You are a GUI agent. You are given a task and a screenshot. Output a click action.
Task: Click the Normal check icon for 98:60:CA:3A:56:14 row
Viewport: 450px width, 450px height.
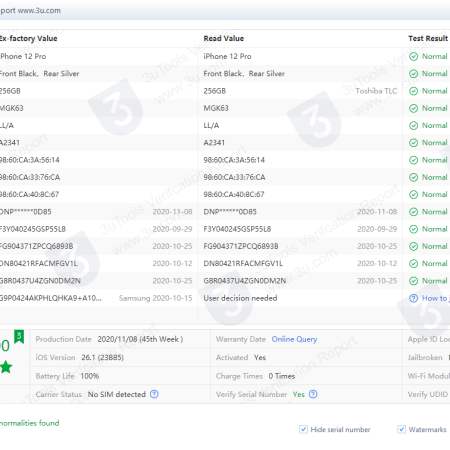pos(413,160)
